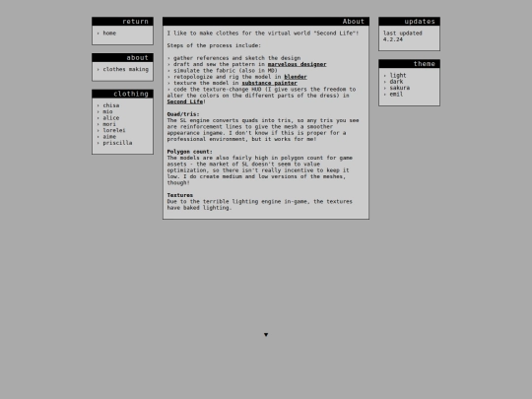
Task: Click the down arrow below content
Action: 266,335
